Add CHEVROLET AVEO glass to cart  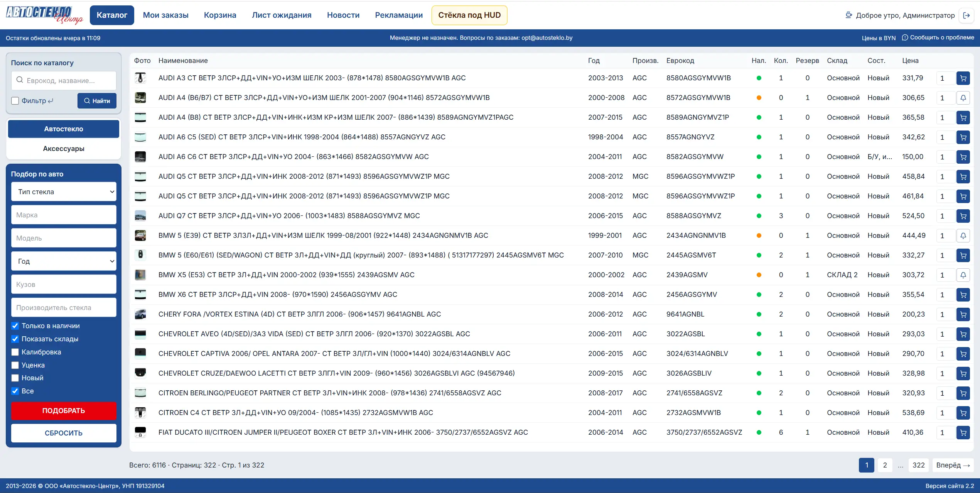(963, 334)
